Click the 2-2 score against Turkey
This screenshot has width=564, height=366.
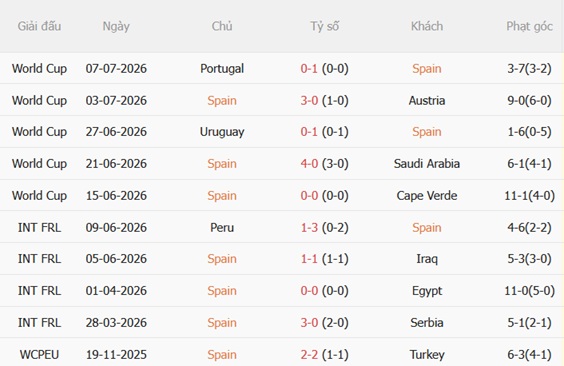point(309,355)
